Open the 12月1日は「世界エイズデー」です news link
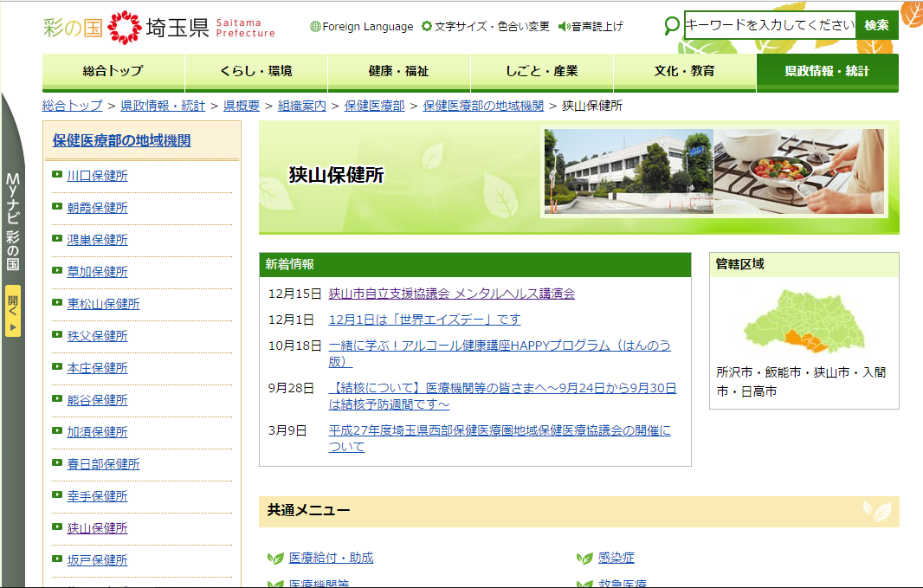Viewport: 923px width, 588px height. click(x=424, y=320)
